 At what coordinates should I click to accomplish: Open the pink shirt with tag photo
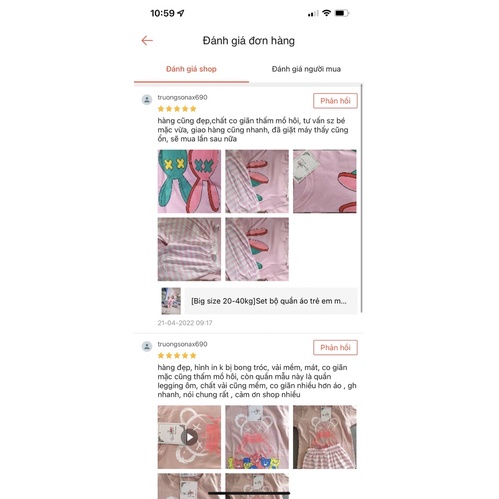point(325,181)
